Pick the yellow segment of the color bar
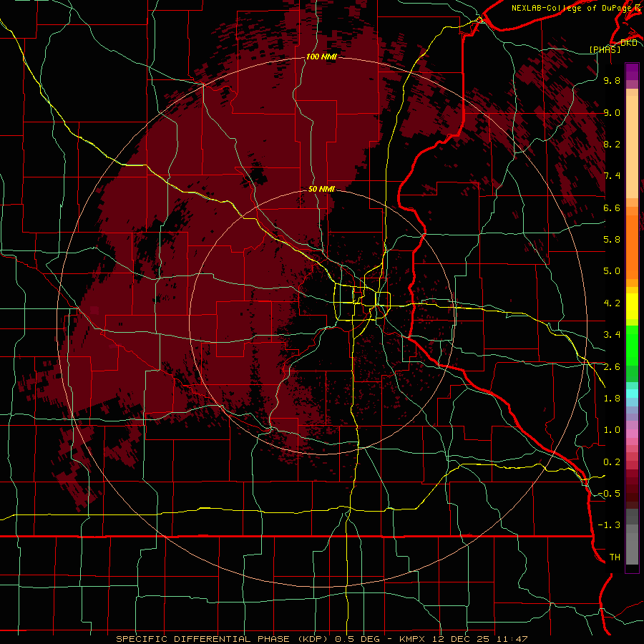Screen dimensions: 644x644 point(632,306)
